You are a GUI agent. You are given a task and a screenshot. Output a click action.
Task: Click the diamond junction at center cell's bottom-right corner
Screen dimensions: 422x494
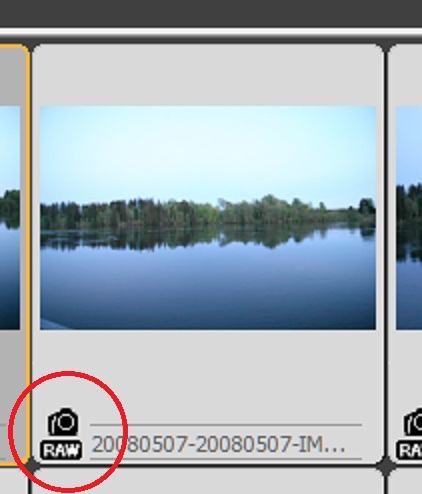pos(386,467)
